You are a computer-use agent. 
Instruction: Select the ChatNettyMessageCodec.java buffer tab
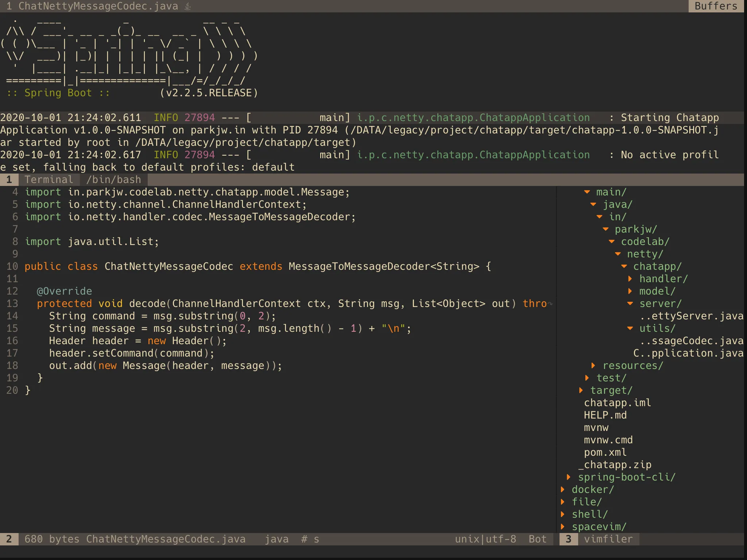(x=98, y=6)
